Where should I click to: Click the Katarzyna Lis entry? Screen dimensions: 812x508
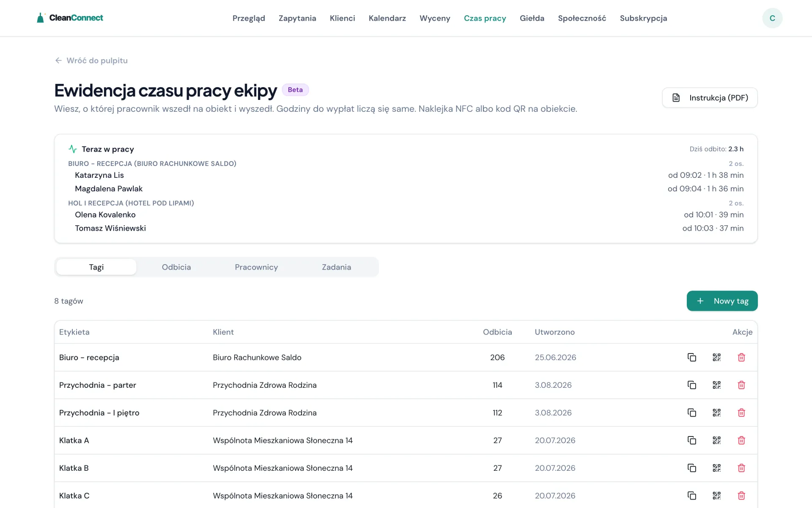(99, 175)
